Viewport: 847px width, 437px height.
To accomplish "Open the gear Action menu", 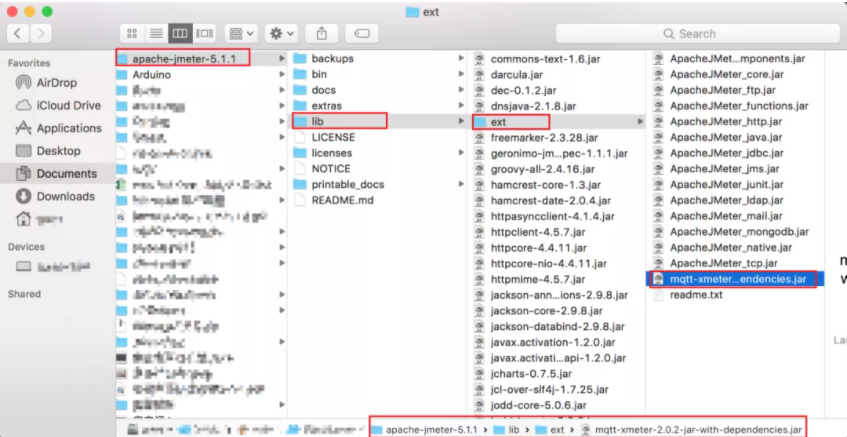I will click(281, 33).
